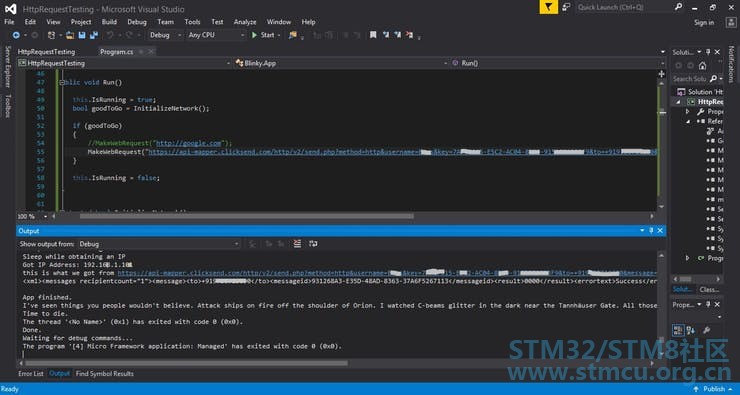Click the clicksend URL in code editor

[x=402, y=152]
